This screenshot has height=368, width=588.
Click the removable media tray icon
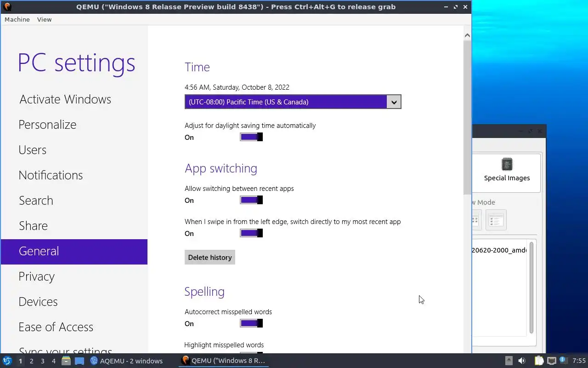click(x=509, y=361)
